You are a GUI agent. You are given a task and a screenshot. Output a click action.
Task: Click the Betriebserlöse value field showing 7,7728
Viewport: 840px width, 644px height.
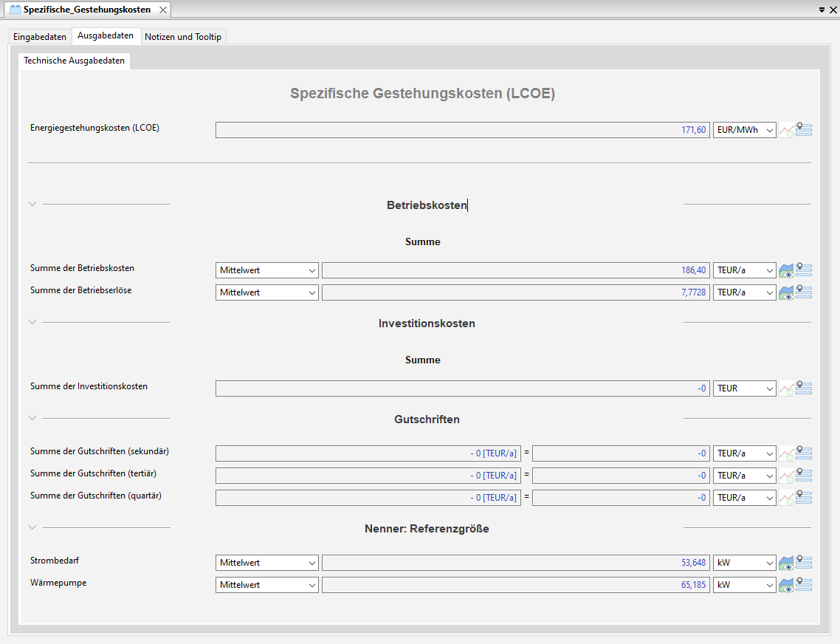pos(516,292)
